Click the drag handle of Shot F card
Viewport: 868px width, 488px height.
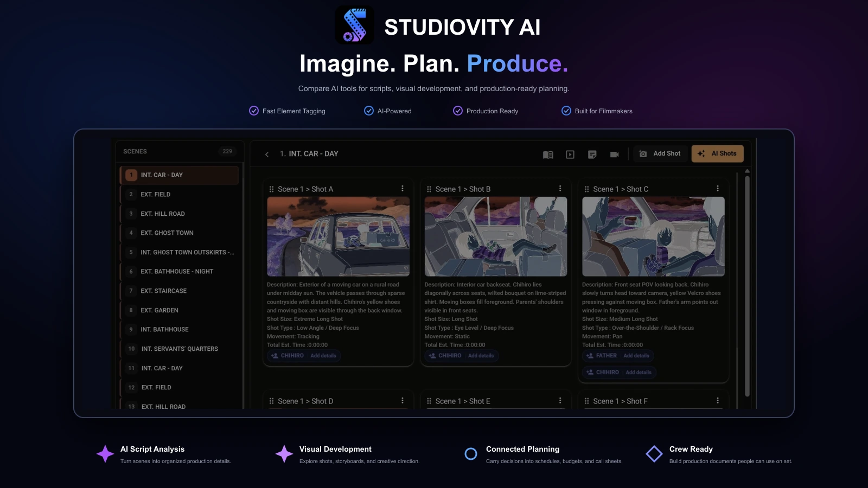(586, 401)
